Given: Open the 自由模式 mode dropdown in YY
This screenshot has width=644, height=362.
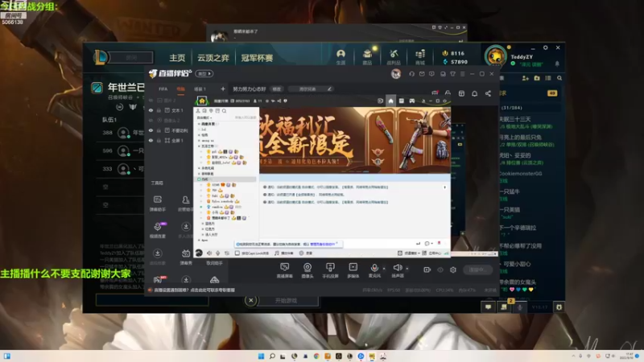Looking at the screenshot, I should [204, 117].
